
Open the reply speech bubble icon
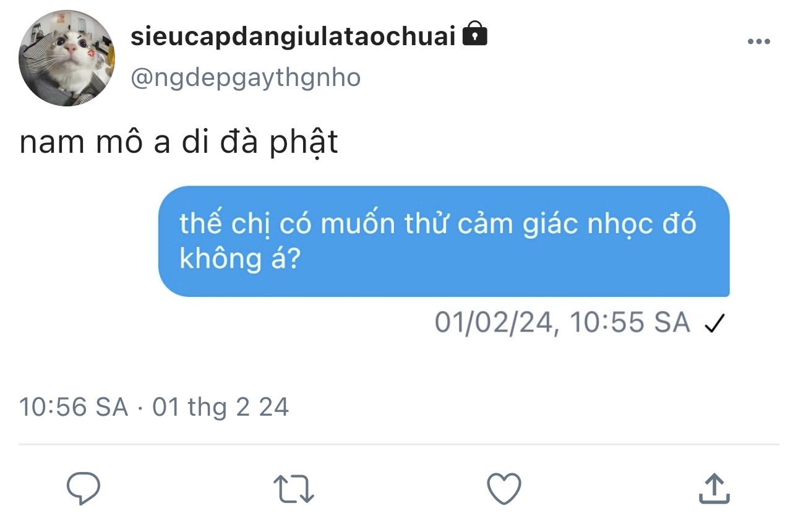pyautogui.click(x=84, y=489)
